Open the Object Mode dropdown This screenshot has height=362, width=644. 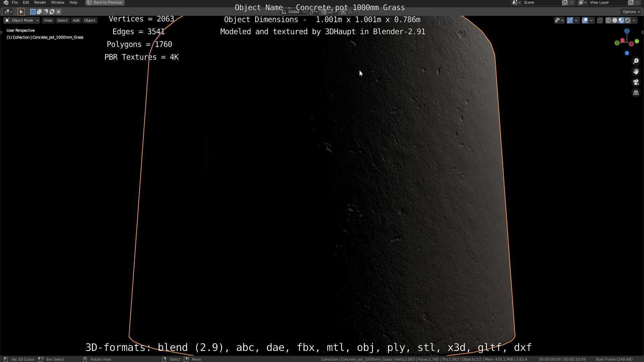tap(22, 20)
